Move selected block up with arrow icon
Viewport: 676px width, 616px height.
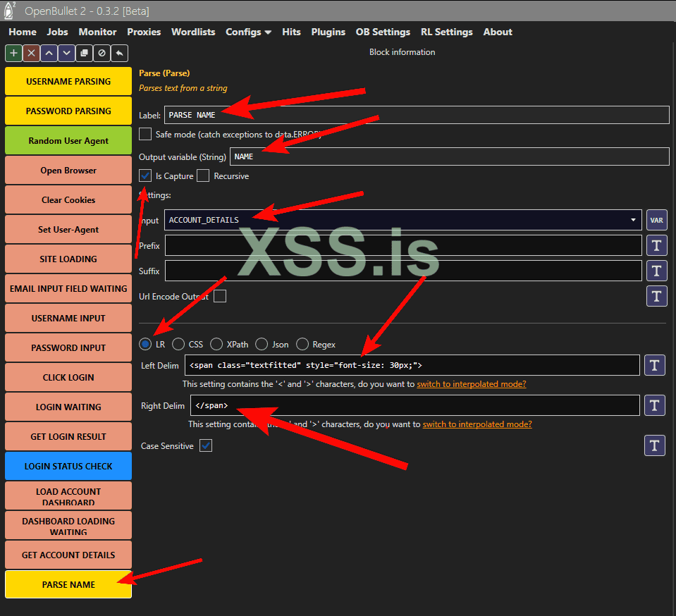click(x=49, y=53)
